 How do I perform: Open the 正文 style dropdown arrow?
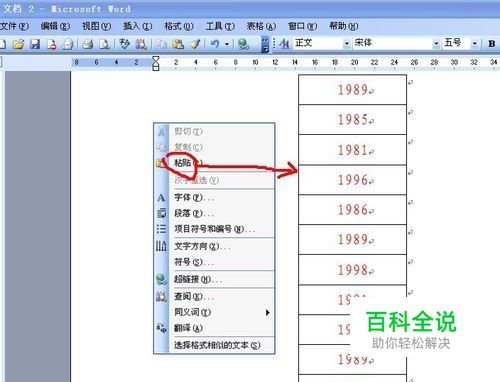[347, 44]
